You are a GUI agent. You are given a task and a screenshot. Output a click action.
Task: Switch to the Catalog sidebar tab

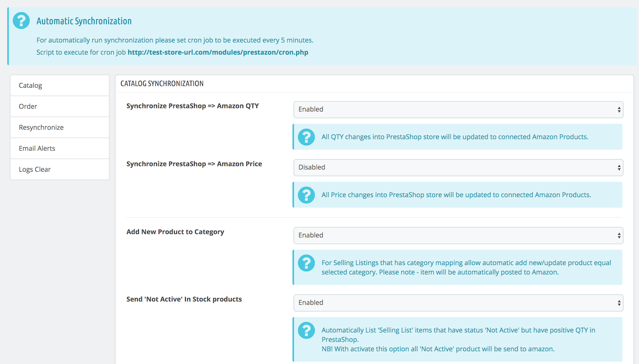60,86
